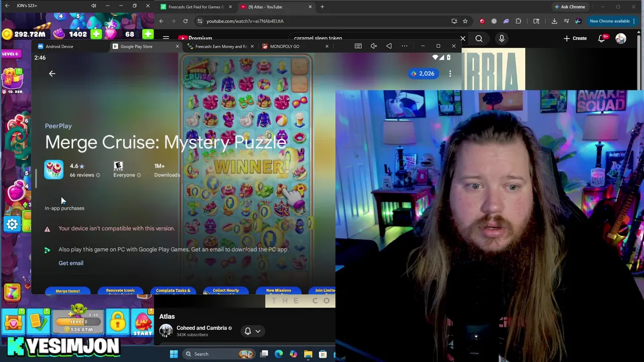
Task: Open Microsoft Store from the taskbar
Action: click(x=323, y=354)
